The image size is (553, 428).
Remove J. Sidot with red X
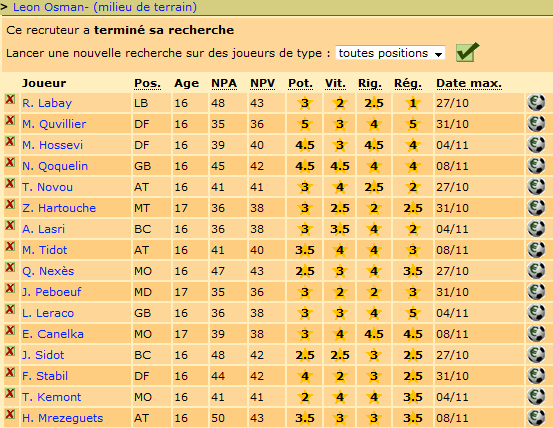[10, 351]
